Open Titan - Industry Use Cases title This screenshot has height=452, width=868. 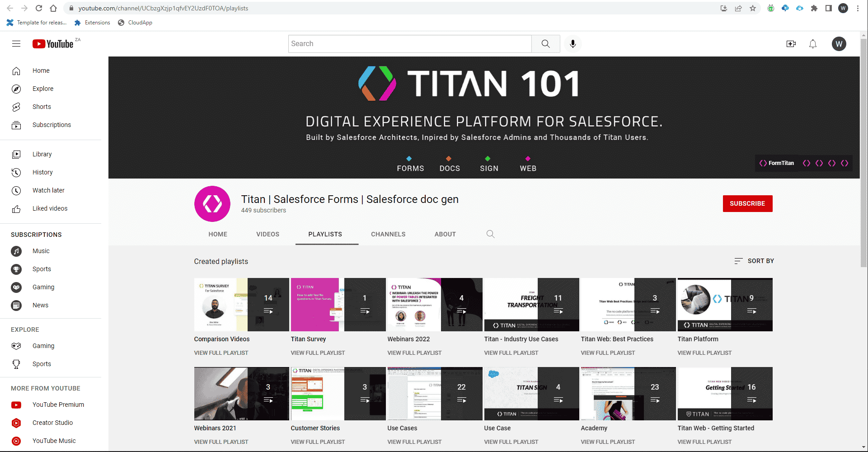coord(521,339)
